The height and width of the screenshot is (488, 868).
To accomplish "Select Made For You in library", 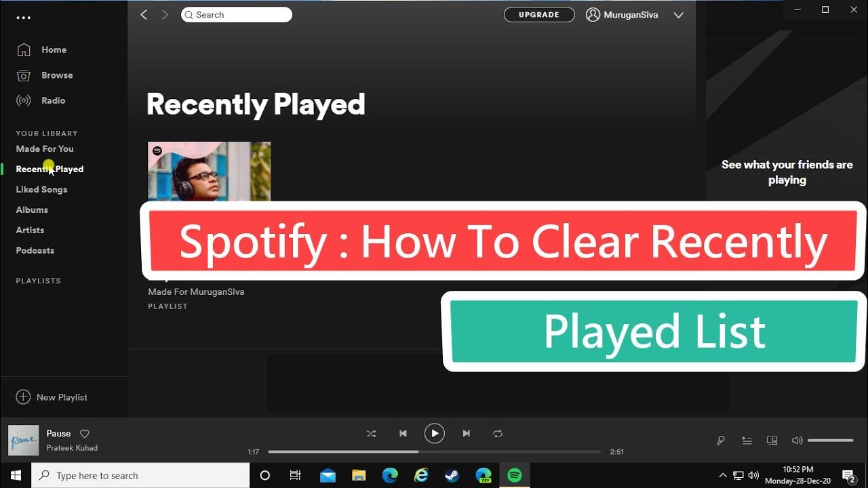I will tap(45, 149).
